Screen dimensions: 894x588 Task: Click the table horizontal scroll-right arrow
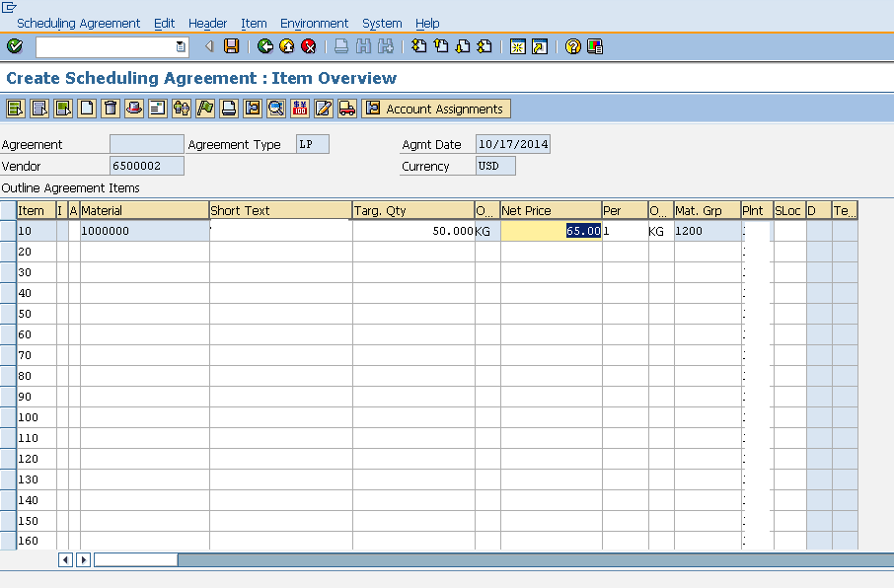[x=83, y=560]
